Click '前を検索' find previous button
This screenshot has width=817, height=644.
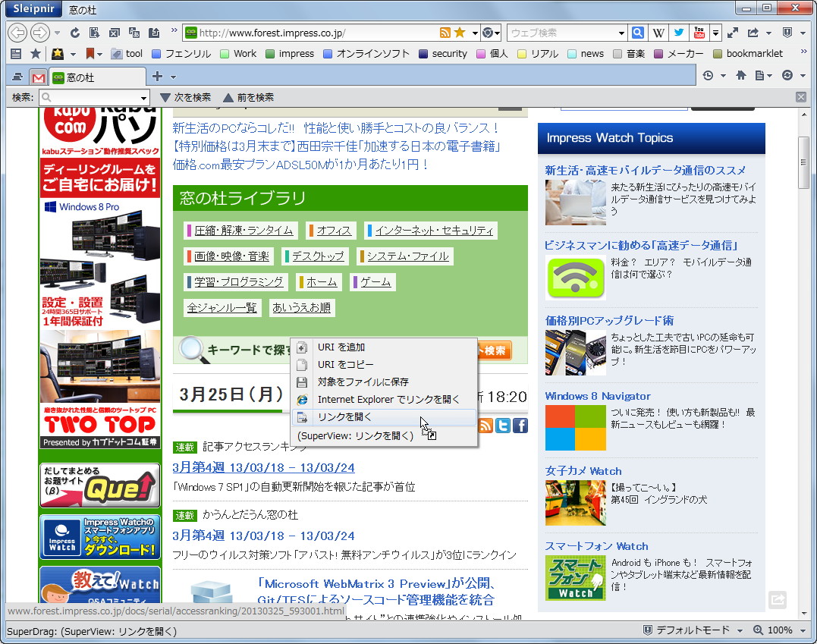[249, 97]
